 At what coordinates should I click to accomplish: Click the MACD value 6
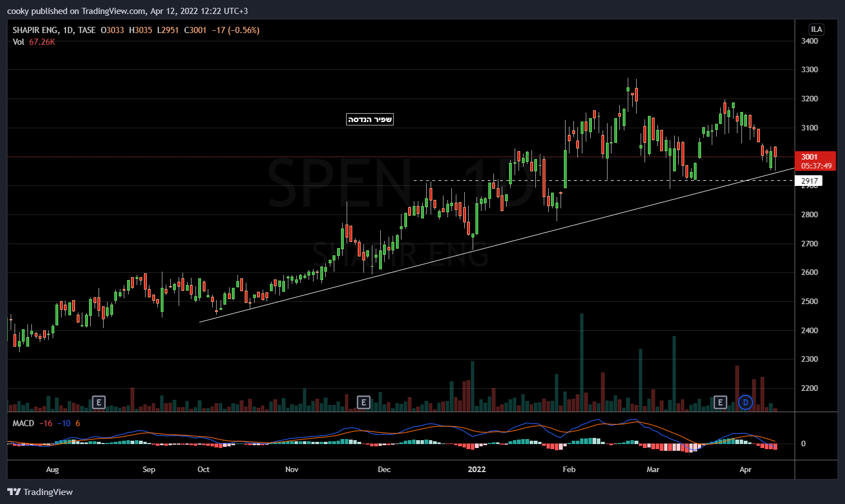pos(78,423)
